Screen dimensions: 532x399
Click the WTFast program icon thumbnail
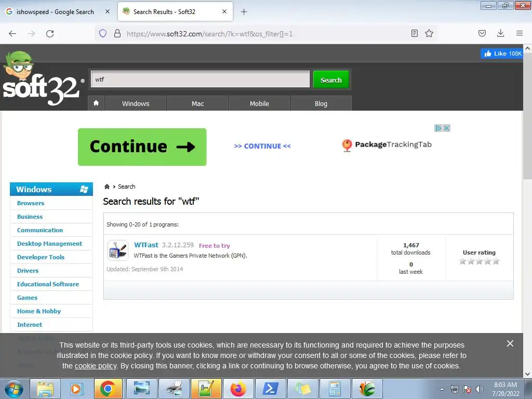coord(118,250)
